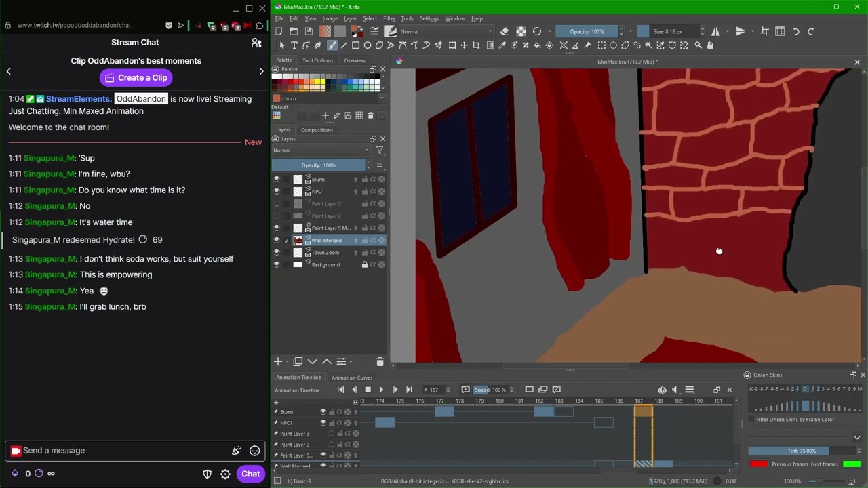Show the Paint Layer 3 layer
This screenshot has height=488, width=868.
(276, 204)
